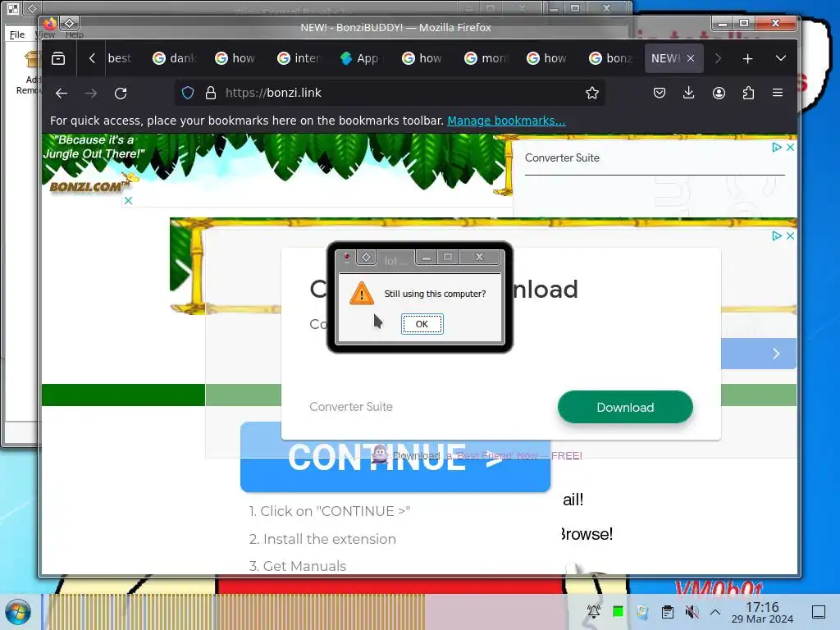Click the 'Converter Suite' text on the download card
Screen dimensions: 840x630
tap(351, 407)
